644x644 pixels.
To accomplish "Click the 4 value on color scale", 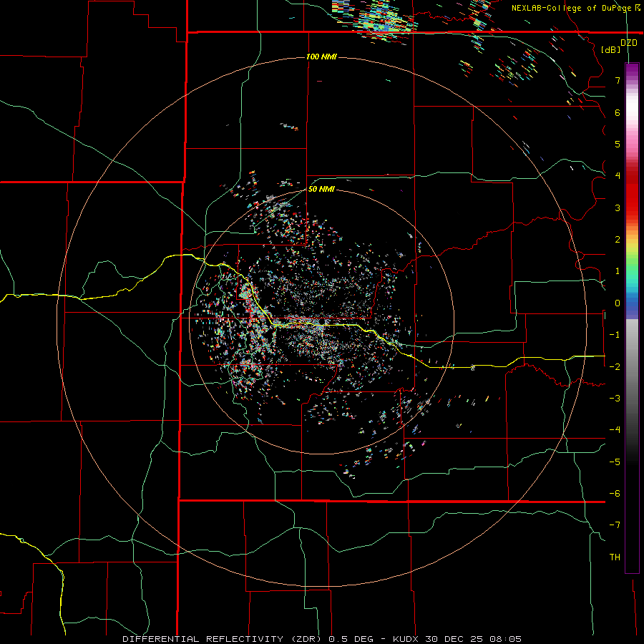I will tap(618, 176).
